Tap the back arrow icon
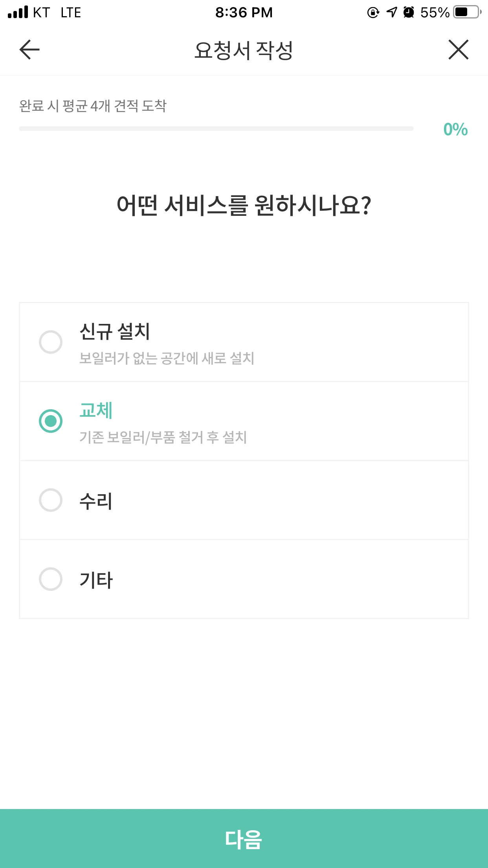This screenshot has width=488, height=868. 29,50
